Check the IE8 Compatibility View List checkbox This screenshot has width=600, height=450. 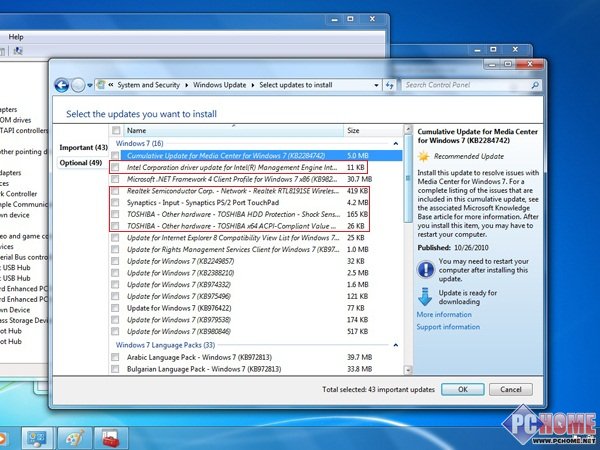tap(115, 238)
